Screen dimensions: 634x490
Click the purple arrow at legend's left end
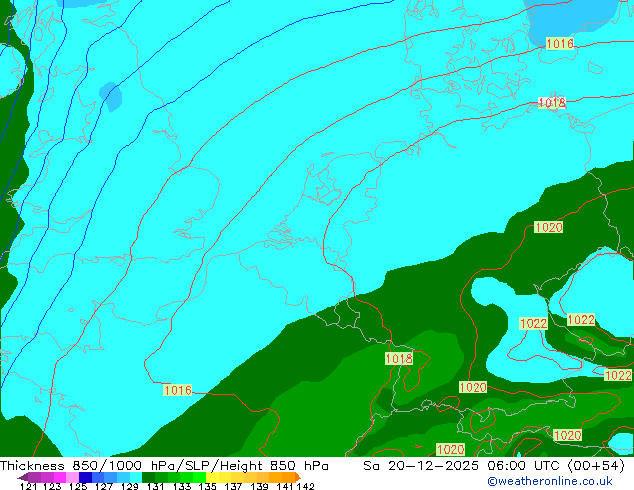pyautogui.click(x=23, y=477)
